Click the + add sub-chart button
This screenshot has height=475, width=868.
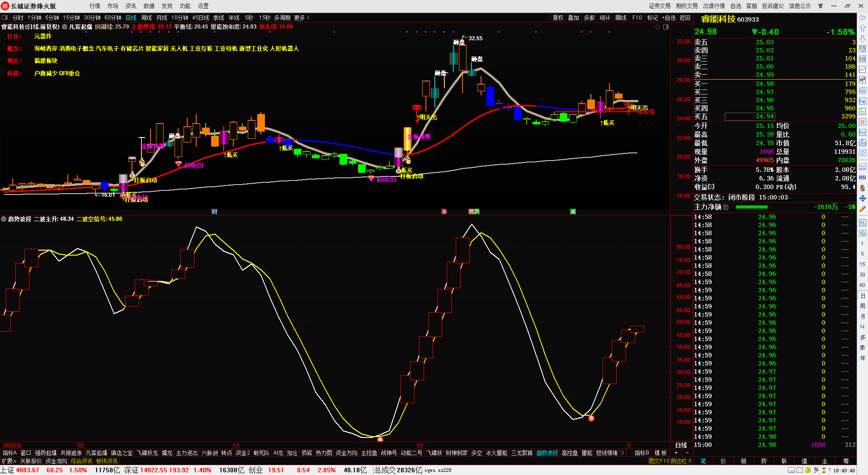[x=676, y=453]
